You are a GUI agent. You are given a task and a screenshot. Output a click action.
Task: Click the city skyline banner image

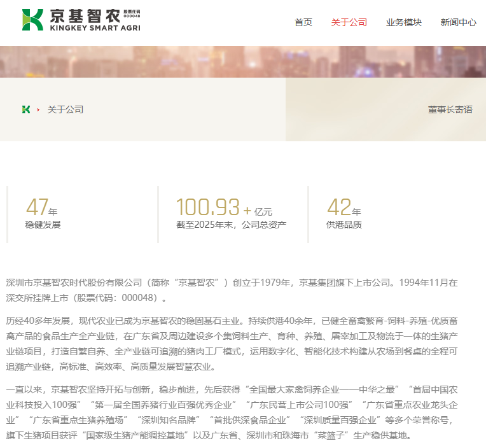click(243, 62)
